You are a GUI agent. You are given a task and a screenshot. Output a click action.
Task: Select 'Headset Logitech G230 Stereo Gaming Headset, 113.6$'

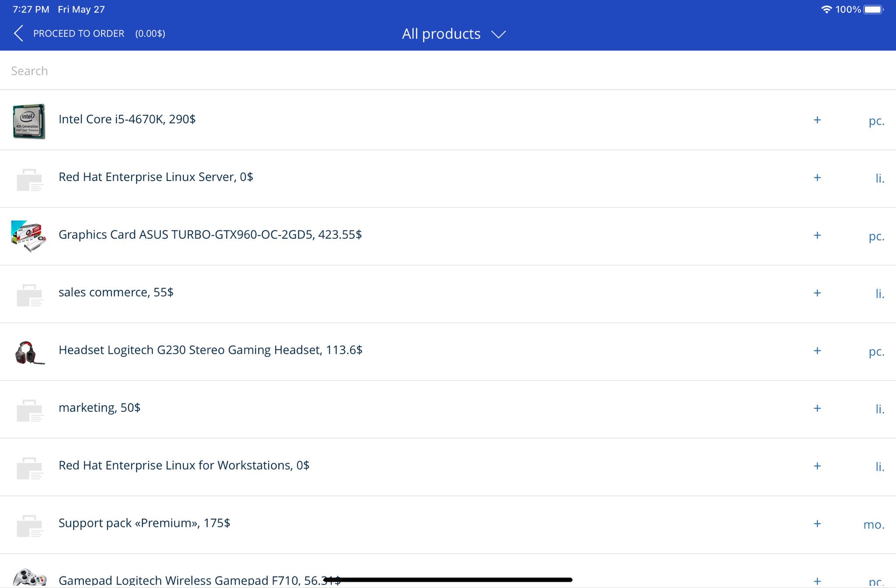(x=210, y=350)
